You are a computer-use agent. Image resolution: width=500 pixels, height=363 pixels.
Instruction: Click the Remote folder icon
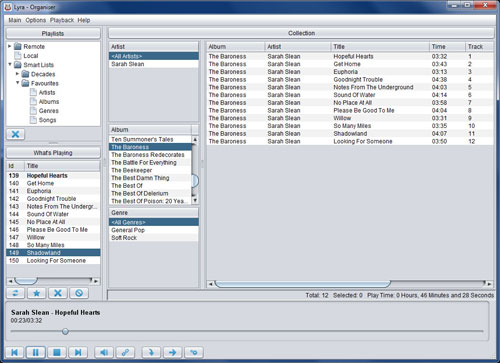(x=18, y=46)
